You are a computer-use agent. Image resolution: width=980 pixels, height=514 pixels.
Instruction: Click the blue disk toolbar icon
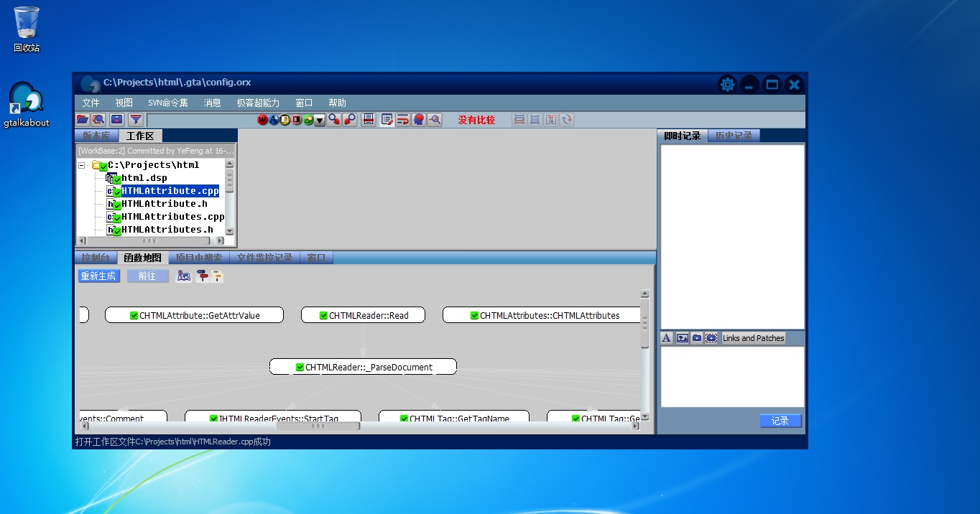coord(116,120)
